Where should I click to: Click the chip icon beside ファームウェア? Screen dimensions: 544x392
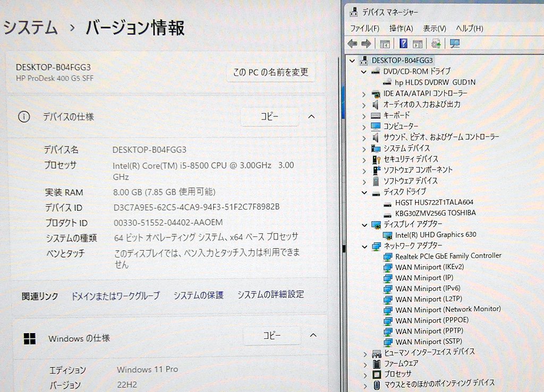click(x=377, y=363)
